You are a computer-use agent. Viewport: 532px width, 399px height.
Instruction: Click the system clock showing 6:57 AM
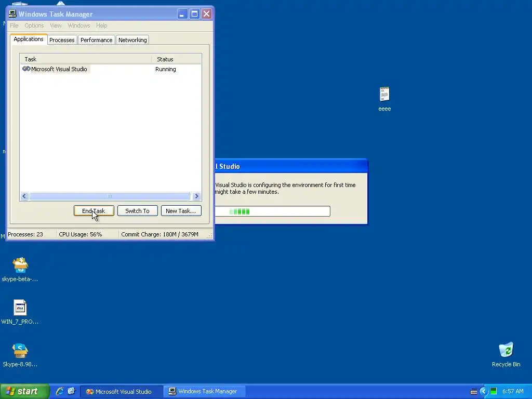513,391
